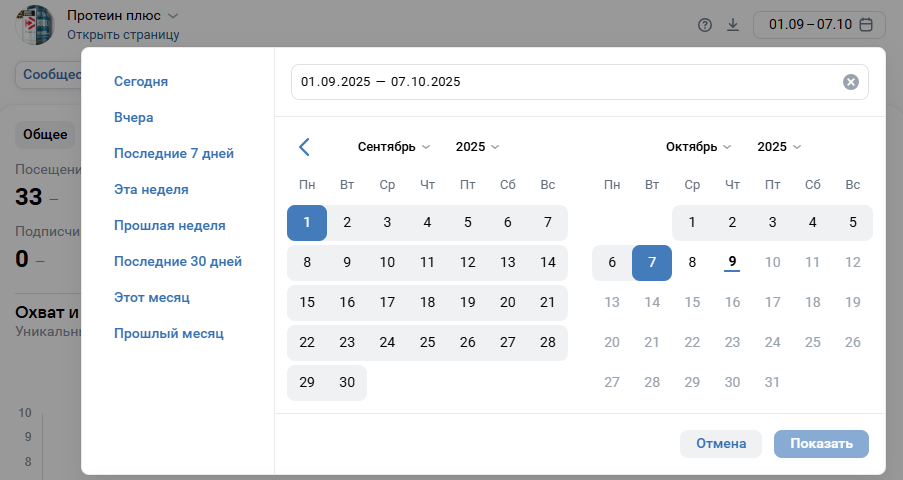Choose the Последние 7 дней preset

[174, 153]
